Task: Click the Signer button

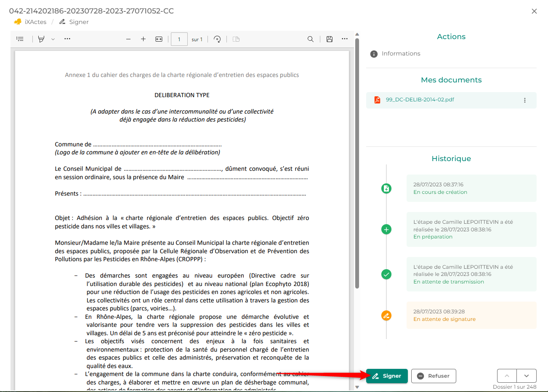Action: [x=387, y=376]
